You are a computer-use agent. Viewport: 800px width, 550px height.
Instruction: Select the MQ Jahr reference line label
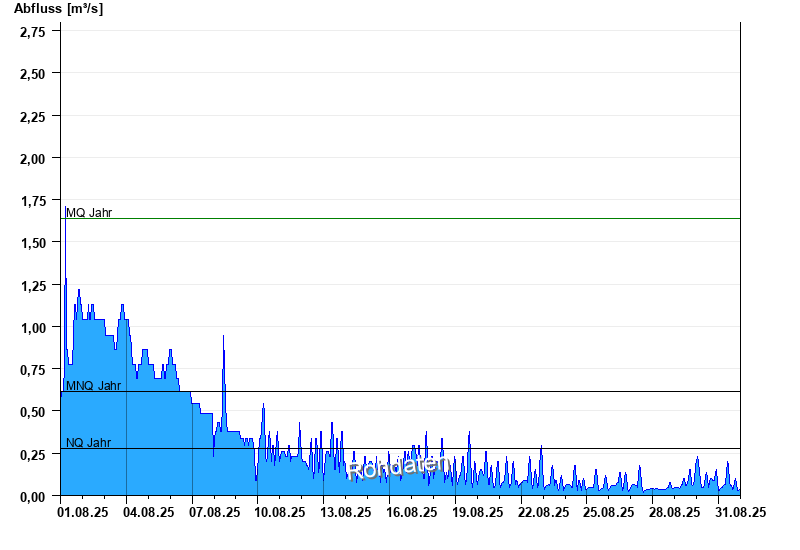pos(89,212)
